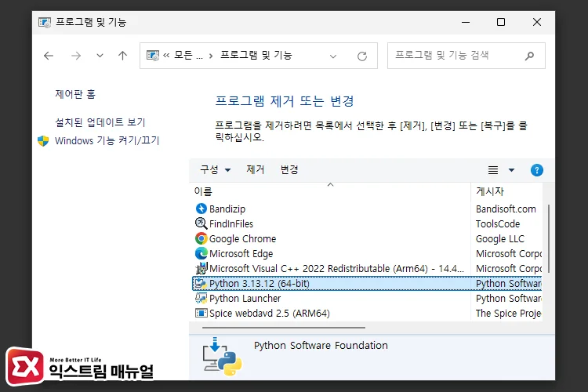Focus the 프로그램 및 기능 검색 field

tap(466, 56)
